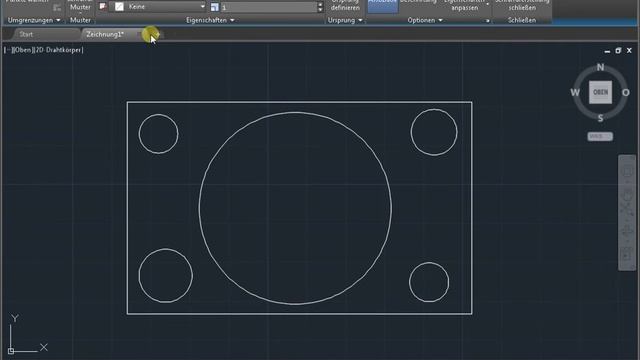Click the hatch scale icon beside value 1
Screen dimensions: 640x360
[x=215, y=7]
